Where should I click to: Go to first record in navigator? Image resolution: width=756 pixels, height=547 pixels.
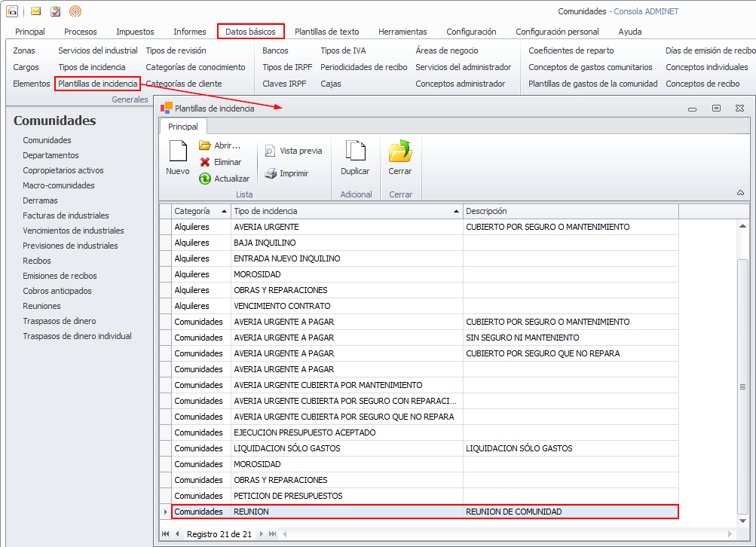coord(165,534)
